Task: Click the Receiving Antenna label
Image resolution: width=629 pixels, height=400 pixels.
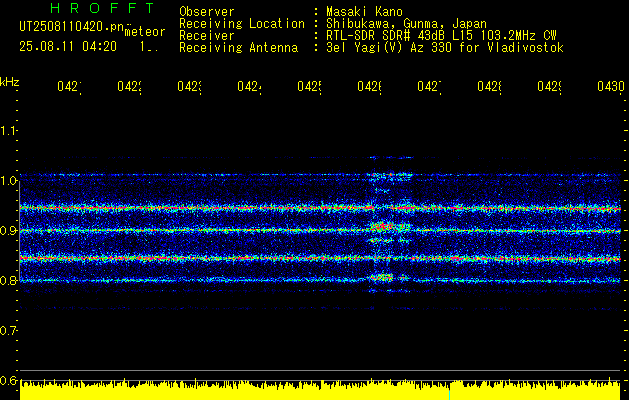Action: pos(239,48)
